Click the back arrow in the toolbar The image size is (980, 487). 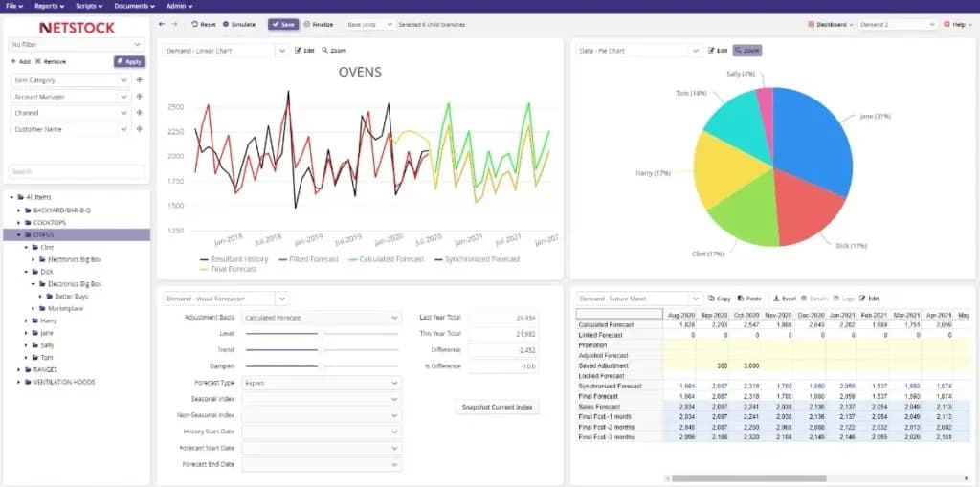(x=161, y=24)
